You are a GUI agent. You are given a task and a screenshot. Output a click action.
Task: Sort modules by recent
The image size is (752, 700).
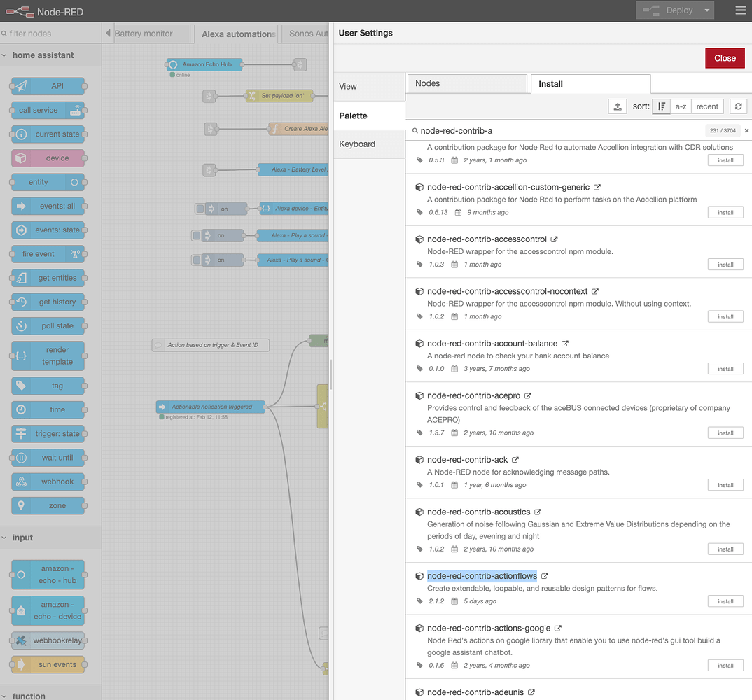tap(707, 106)
